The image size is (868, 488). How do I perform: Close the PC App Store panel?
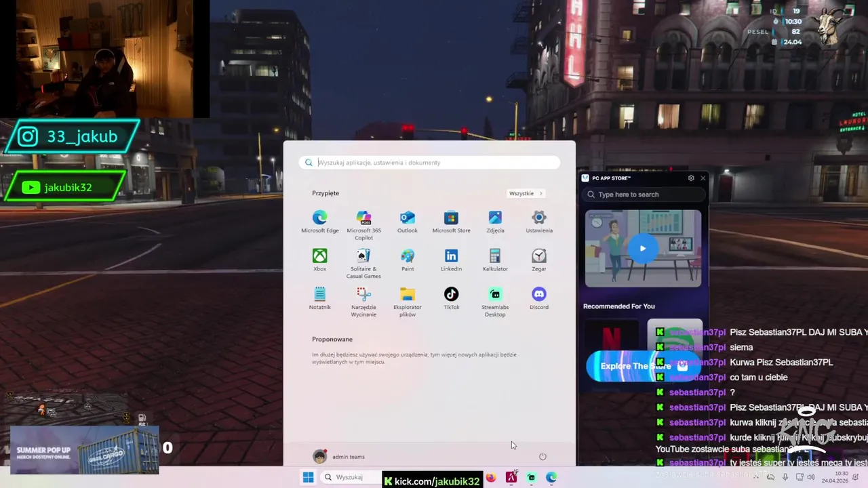pyautogui.click(x=703, y=178)
